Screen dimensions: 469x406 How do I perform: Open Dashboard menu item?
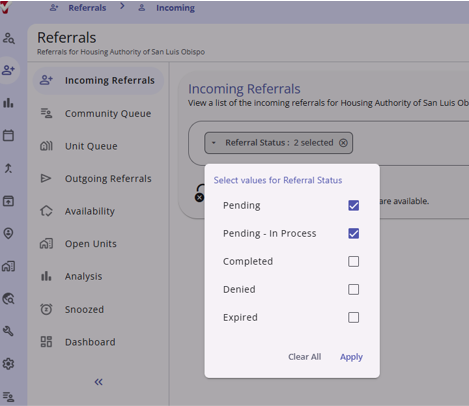98,342
